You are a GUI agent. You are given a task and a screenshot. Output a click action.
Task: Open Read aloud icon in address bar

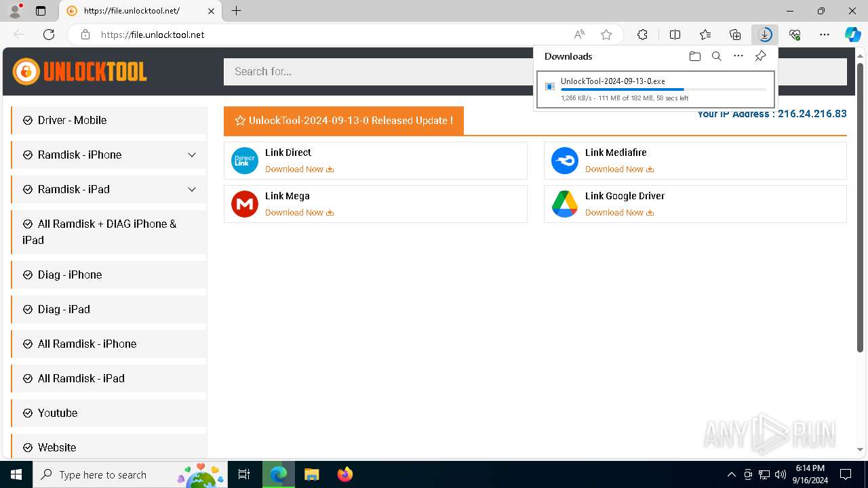coord(579,35)
